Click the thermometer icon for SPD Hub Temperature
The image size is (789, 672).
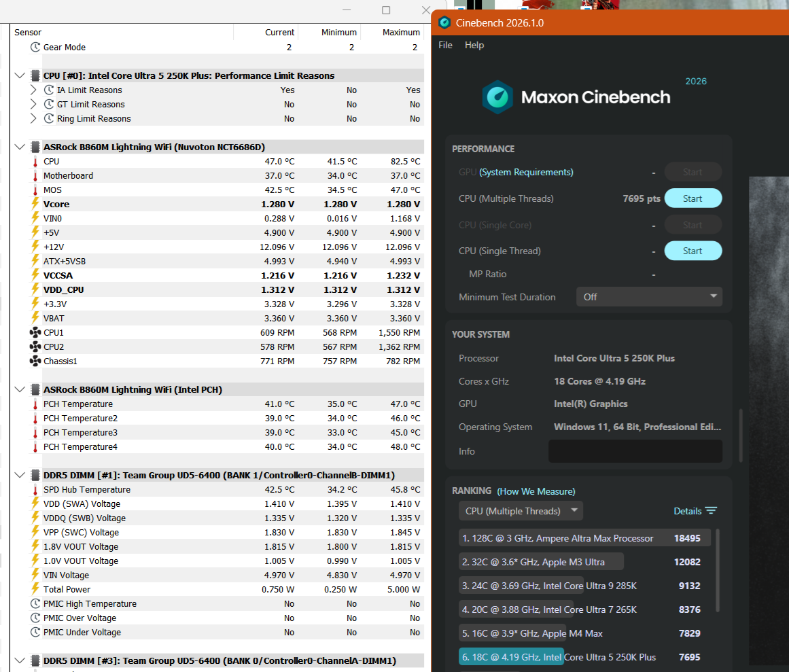click(35, 490)
